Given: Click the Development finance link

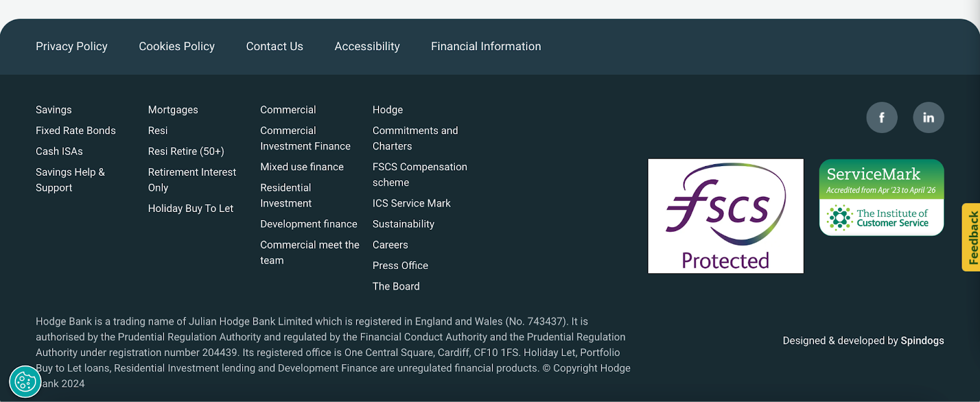Looking at the screenshot, I should click(309, 224).
